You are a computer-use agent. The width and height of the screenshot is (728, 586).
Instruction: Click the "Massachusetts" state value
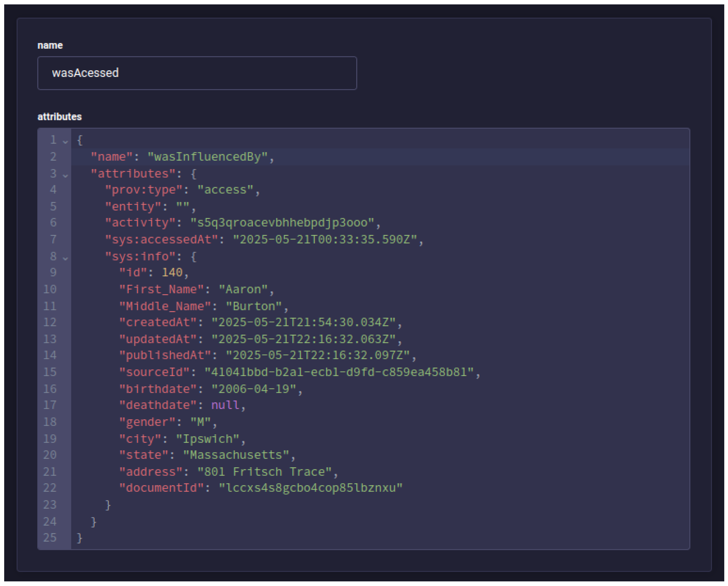pos(236,455)
